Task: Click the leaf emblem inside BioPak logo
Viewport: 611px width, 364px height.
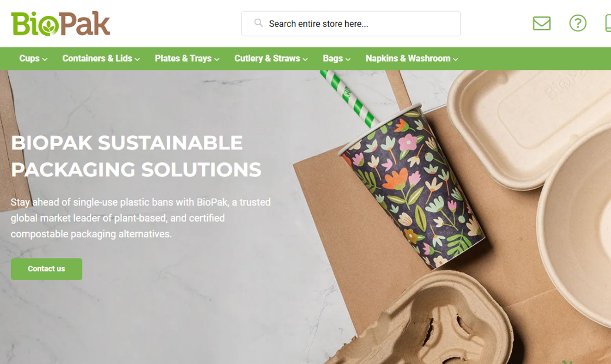Action: click(x=49, y=27)
